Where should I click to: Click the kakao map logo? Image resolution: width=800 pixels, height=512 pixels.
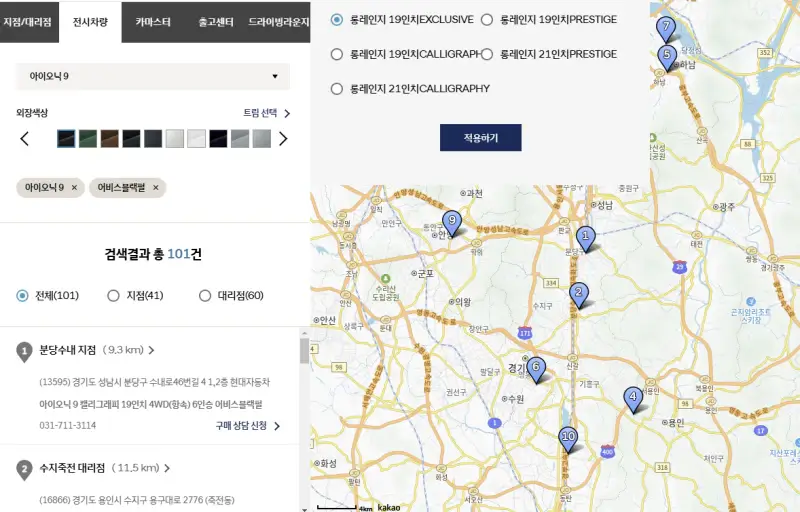tap(389, 507)
